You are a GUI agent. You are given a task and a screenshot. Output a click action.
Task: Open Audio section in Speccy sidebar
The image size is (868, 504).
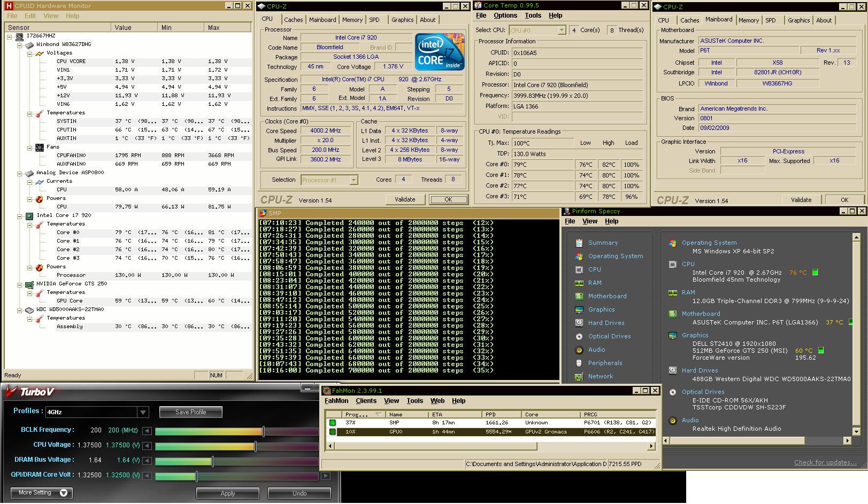click(596, 350)
